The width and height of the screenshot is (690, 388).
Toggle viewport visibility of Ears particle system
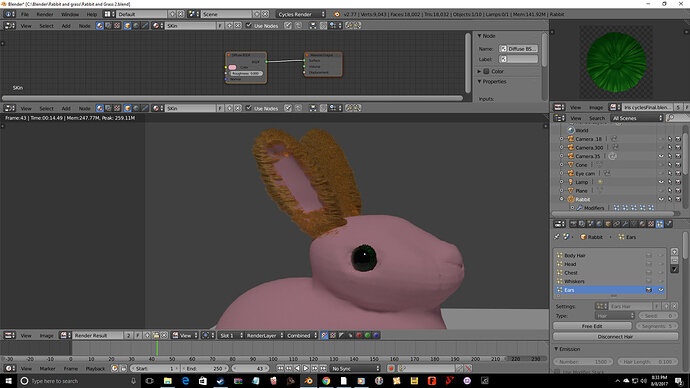pyautogui.click(x=661, y=289)
